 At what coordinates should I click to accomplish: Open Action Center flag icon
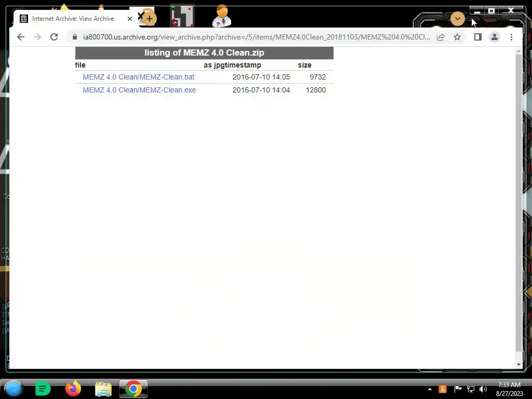(457, 389)
